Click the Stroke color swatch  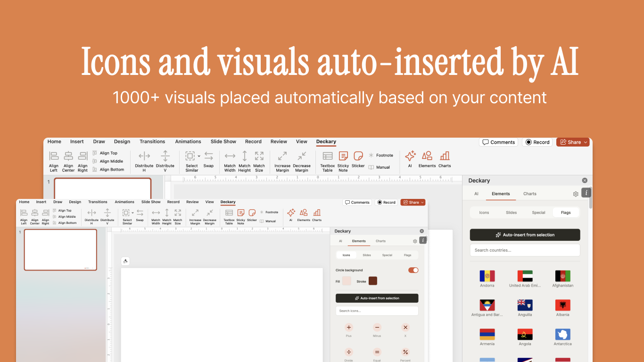(372, 280)
